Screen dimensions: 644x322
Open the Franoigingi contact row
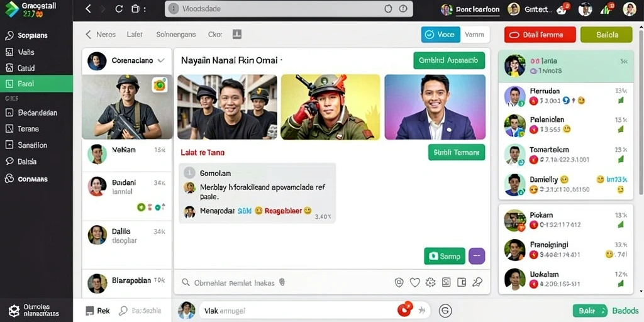pyautogui.click(x=566, y=250)
